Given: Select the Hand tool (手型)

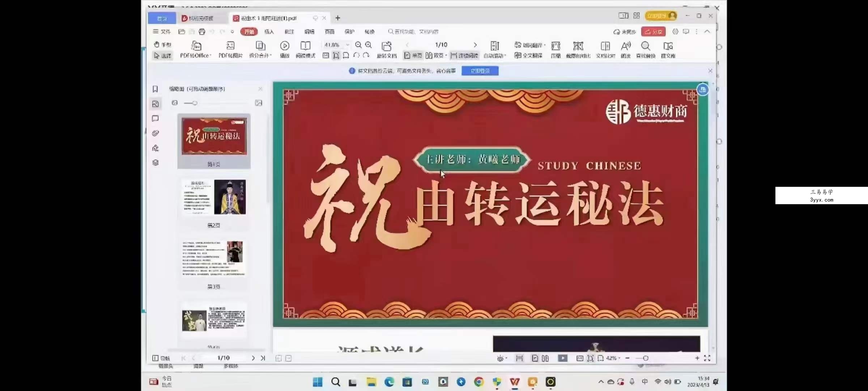Looking at the screenshot, I should coord(162,45).
